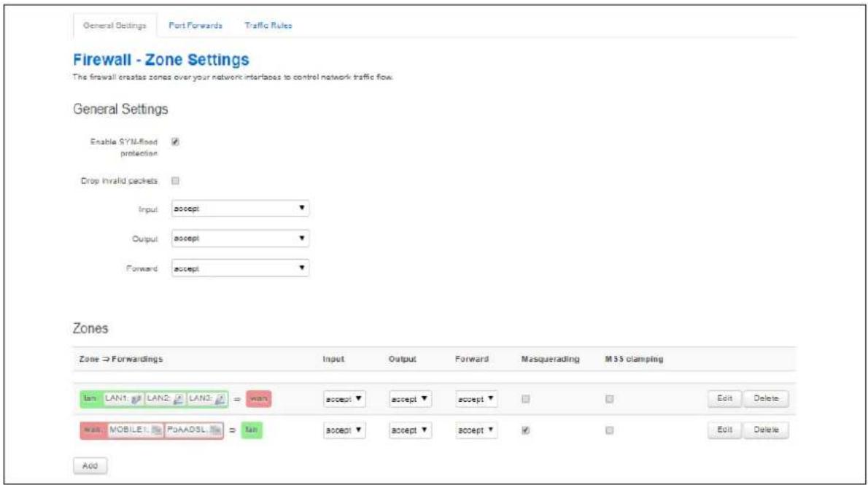The image size is (868, 485).
Task: Switch to the Traffic Rules tab
Action: click(268, 26)
